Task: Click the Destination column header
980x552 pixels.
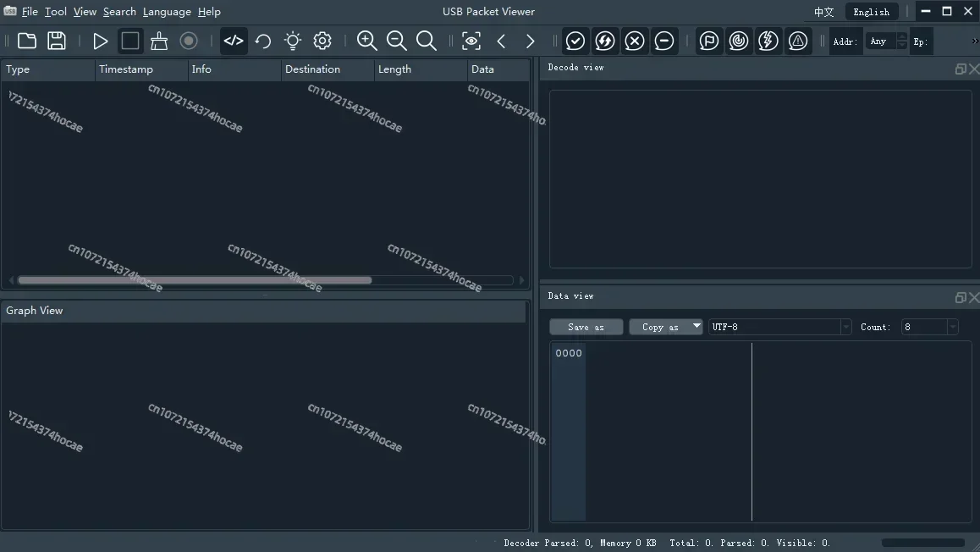Action: (x=328, y=69)
